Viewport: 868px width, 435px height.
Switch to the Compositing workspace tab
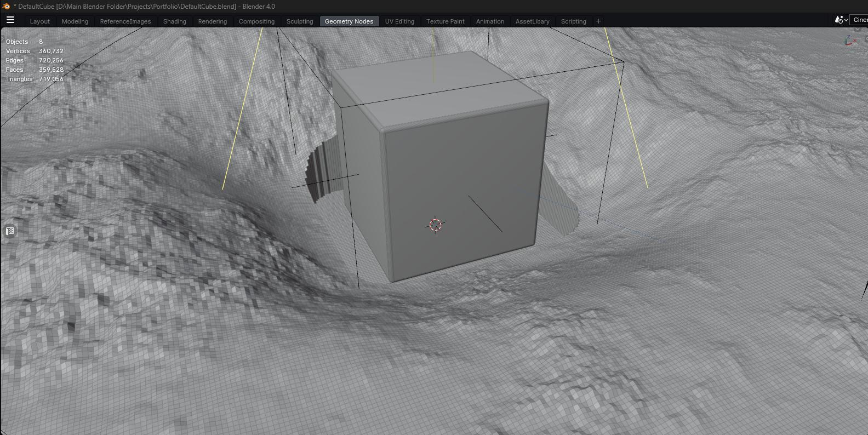click(x=256, y=21)
